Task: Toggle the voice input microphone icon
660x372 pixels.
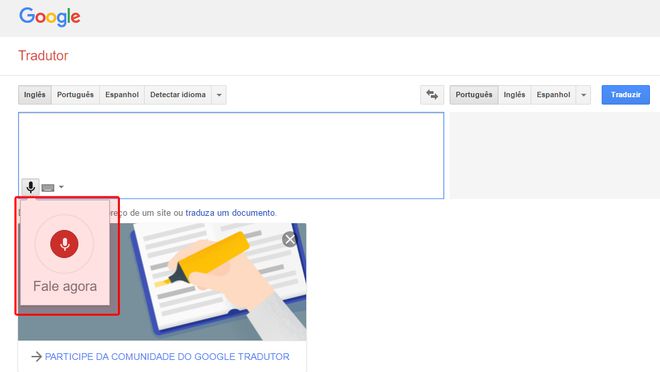Action: [x=31, y=187]
